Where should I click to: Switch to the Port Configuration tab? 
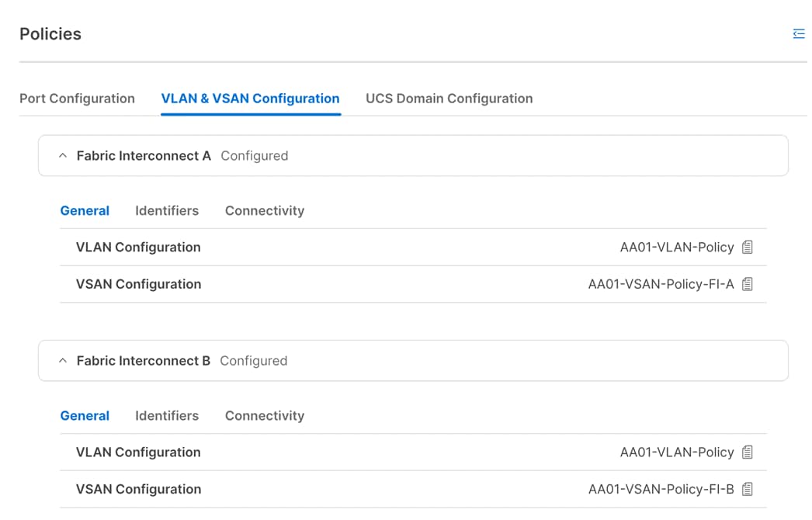(x=77, y=99)
